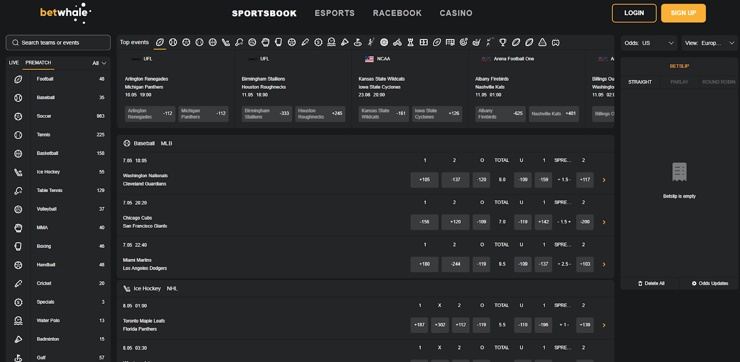740x362 pixels.
Task: Bet on Houston Roughnecks +245
Action: (320, 114)
